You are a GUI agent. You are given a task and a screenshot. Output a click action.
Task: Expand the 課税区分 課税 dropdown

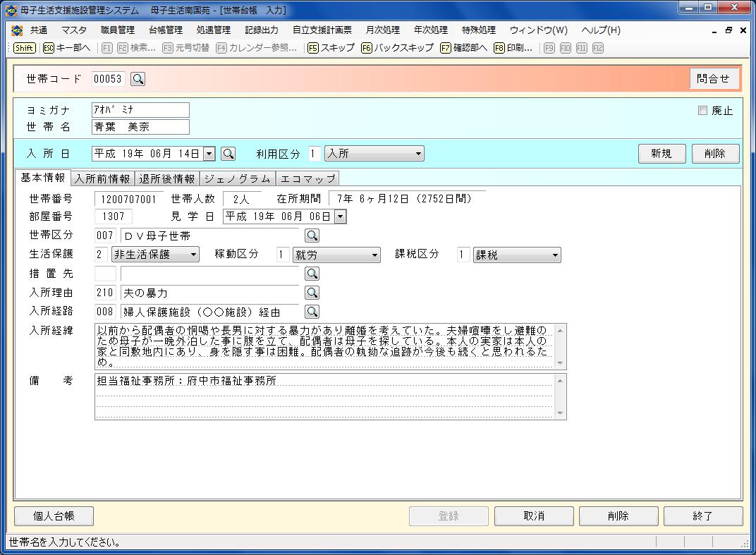tap(555, 255)
